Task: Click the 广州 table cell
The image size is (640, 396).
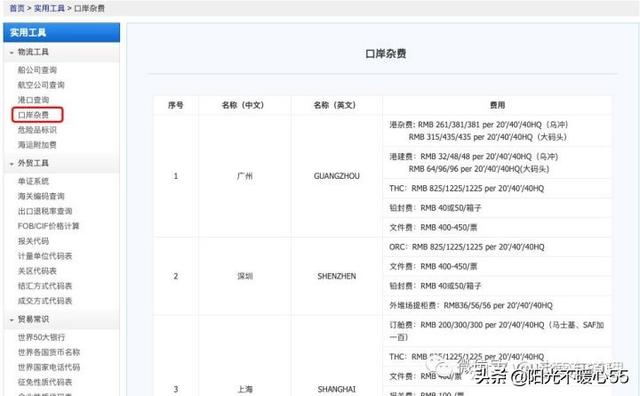Action: tap(245, 176)
